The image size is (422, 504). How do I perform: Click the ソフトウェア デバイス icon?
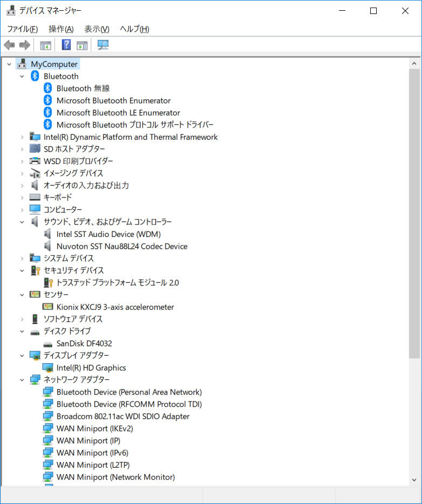(35, 319)
